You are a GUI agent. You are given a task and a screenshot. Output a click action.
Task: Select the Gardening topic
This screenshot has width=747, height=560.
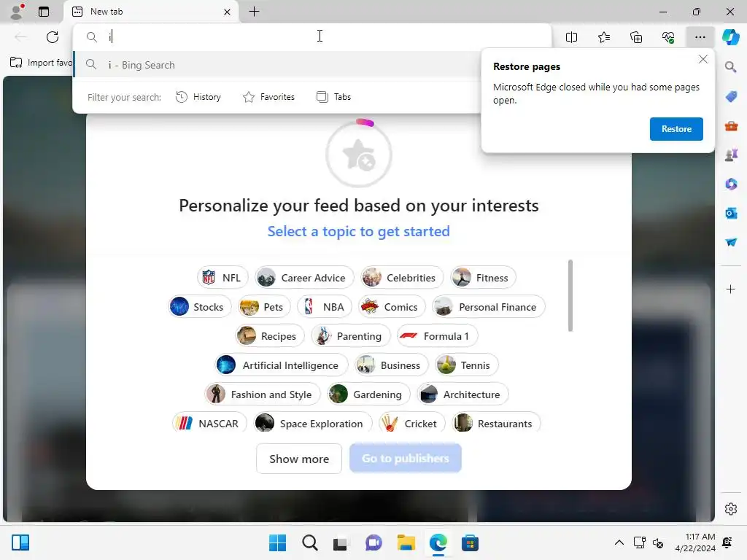click(368, 394)
